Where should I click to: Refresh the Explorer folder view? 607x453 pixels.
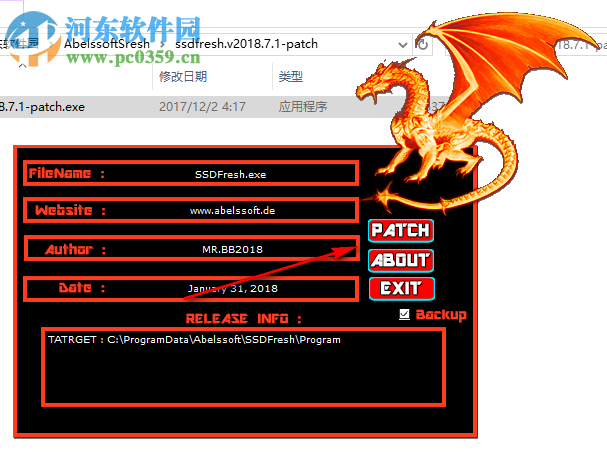pos(422,45)
